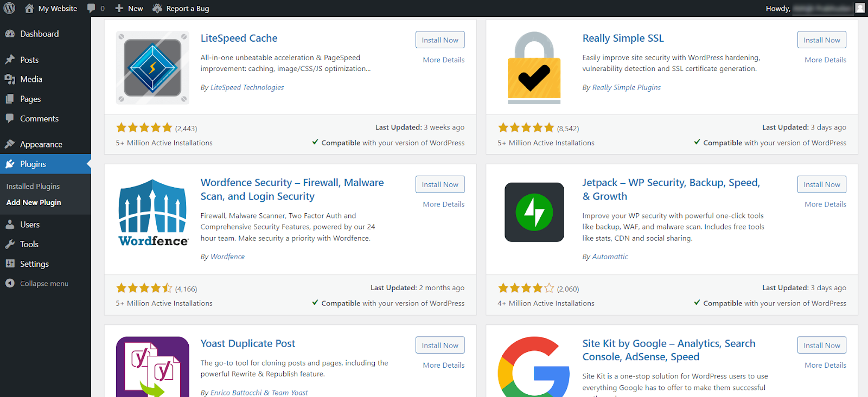Install Yoast Duplicate Post now
This screenshot has width=868, height=397.
click(x=440, y=345)
